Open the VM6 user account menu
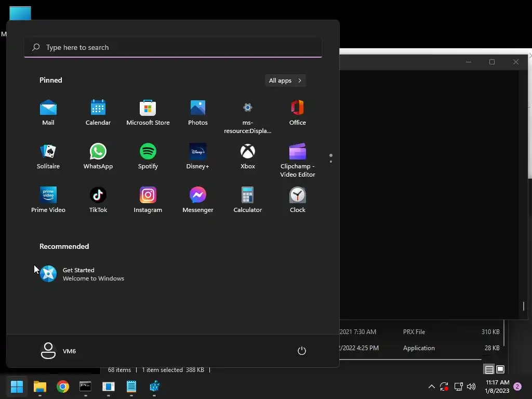This screenshot has width=532, height=399. 59,351
